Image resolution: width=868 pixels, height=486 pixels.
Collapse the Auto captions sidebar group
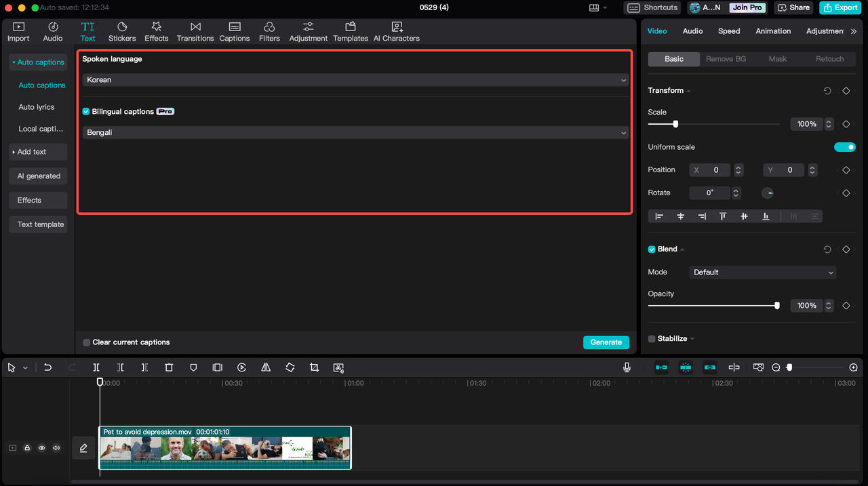coord(38,62)
